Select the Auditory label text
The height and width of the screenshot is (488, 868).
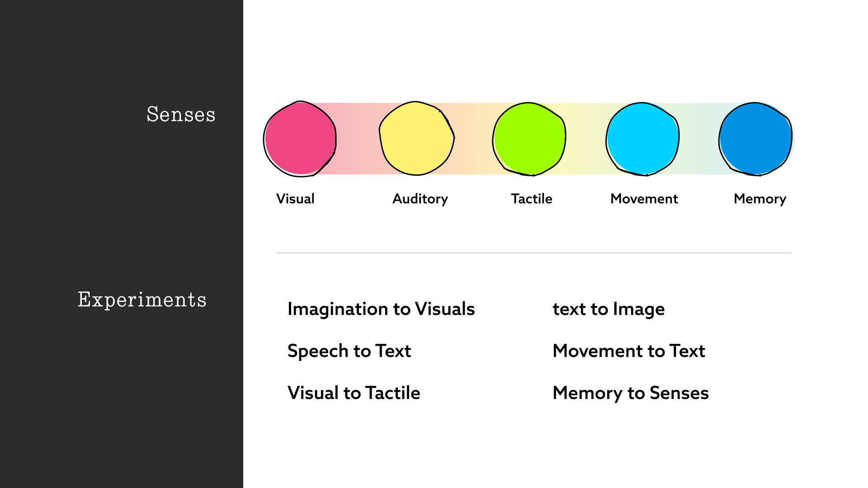[420, 199]
